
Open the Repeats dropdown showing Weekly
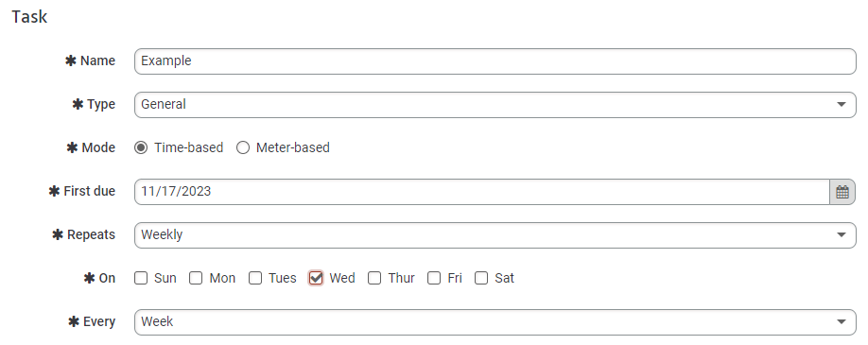coord(495,234)
